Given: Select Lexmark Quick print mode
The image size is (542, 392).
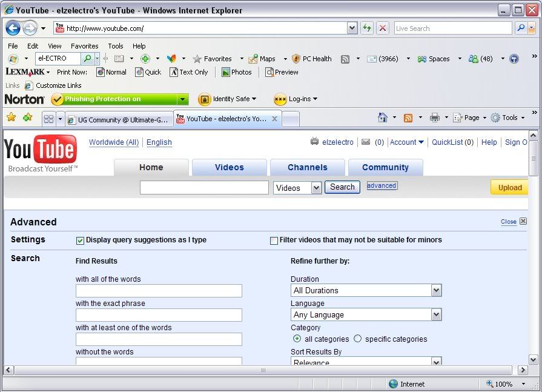Looking at the screenshot, I should point(148,72).
